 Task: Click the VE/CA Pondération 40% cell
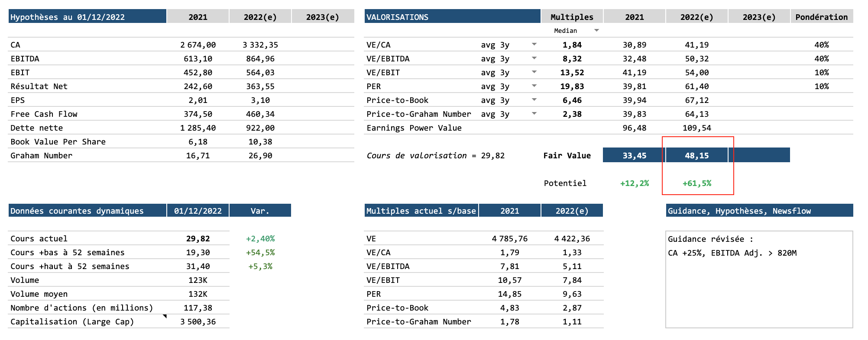pos(821,45)
